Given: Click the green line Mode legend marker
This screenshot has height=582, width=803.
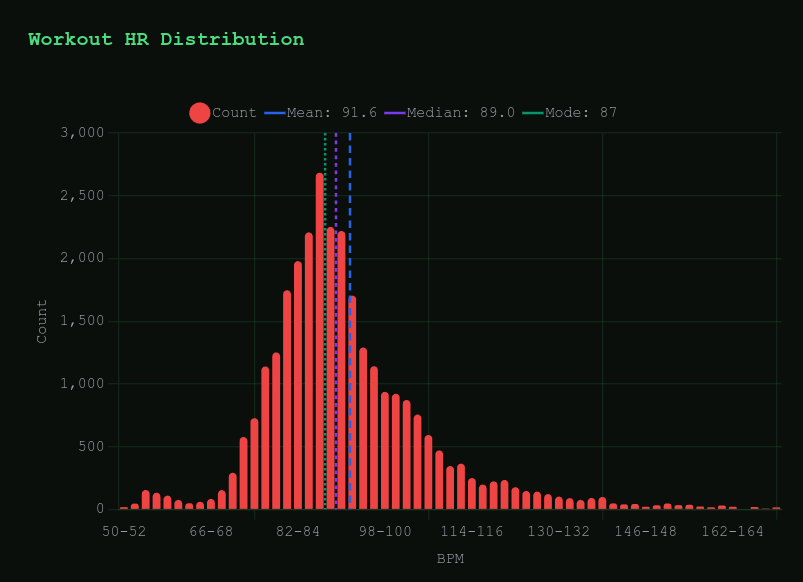Looking at the screenshot, I should [532, 113].
